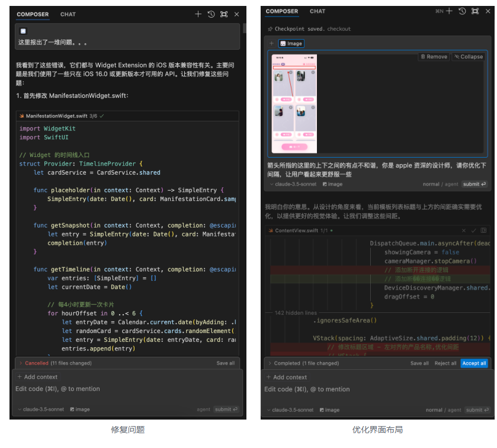497x448 pixels.
Task: Click Add context in right panel
Action: [287, 377]
